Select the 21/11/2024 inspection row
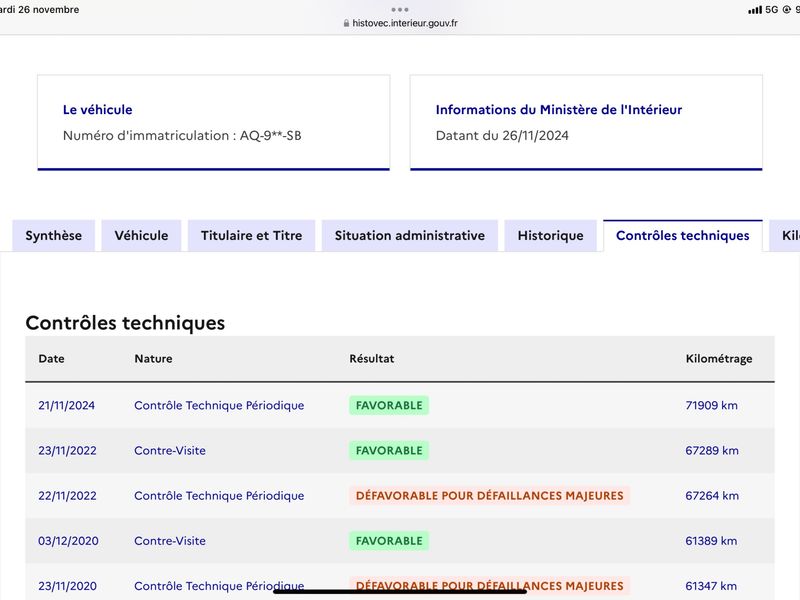800x600 pixels. coord(400,405)
